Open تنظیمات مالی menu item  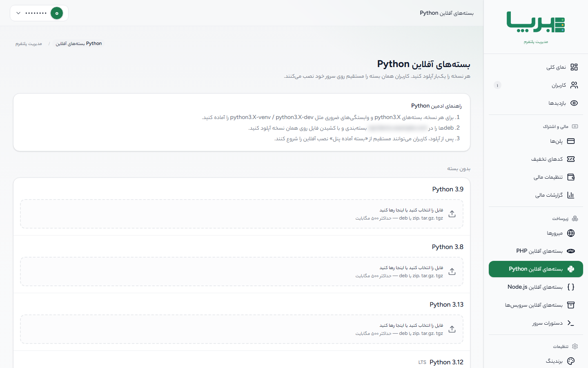[536, 177]
